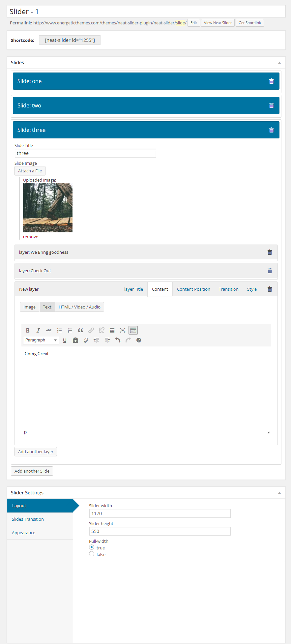Expand the Slide: two header

click(x=146, y=105)
